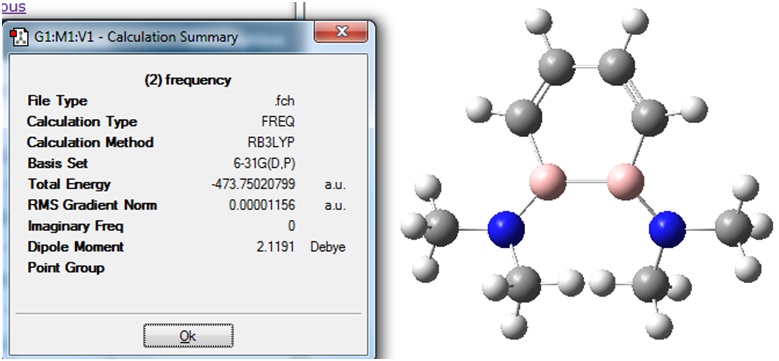Click the GaussView icon in title bar
The width and height of the screenshot is (779, 361).
coord(20,37)
